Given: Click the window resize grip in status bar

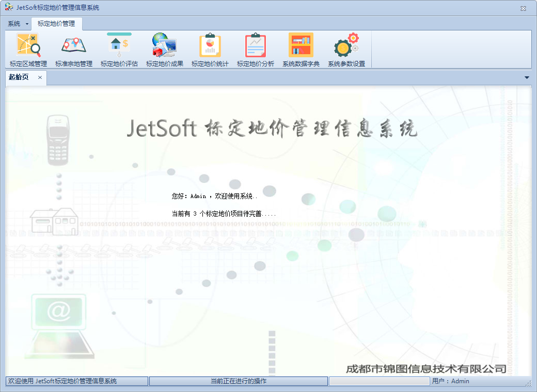Looking at the screenshot, I should 528,383.
